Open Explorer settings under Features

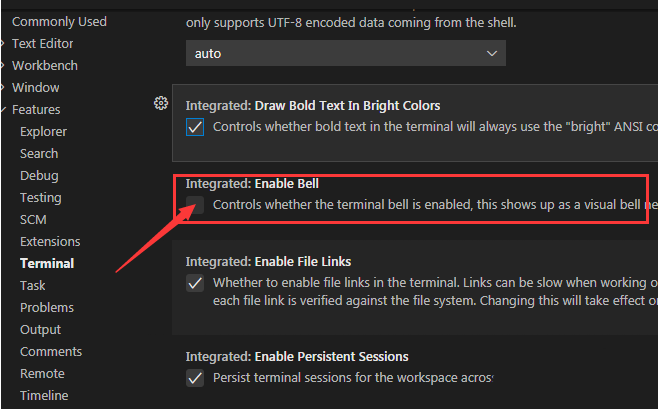pyautogui.click(x=43, y=131)
